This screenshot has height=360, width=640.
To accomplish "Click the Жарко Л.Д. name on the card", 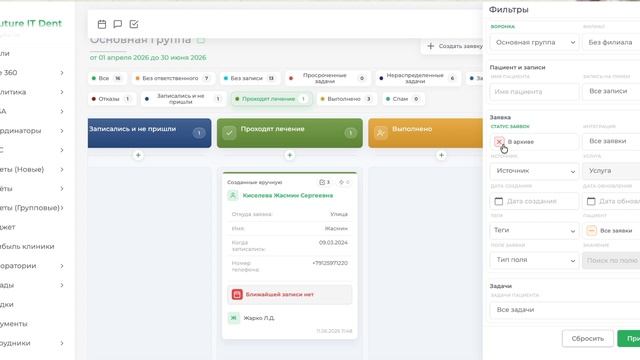I will point(259,318).
